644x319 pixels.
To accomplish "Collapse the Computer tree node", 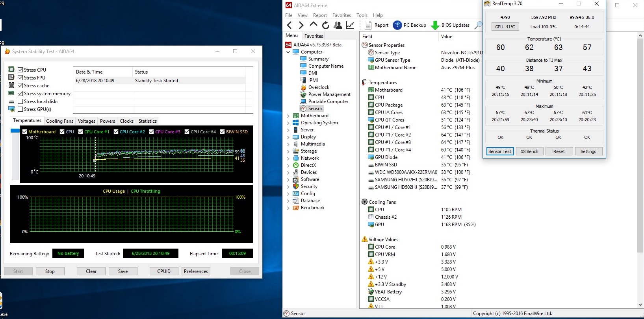I will (288, 52).
